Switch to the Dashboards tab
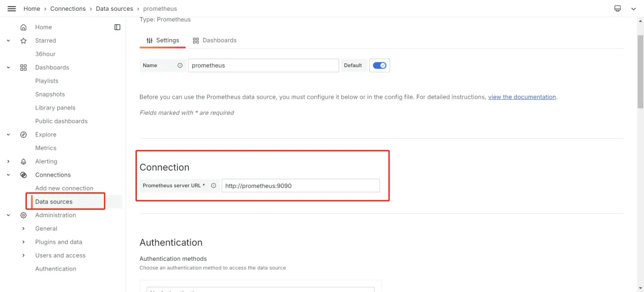644x292 pixels. [x=215, y=40]
